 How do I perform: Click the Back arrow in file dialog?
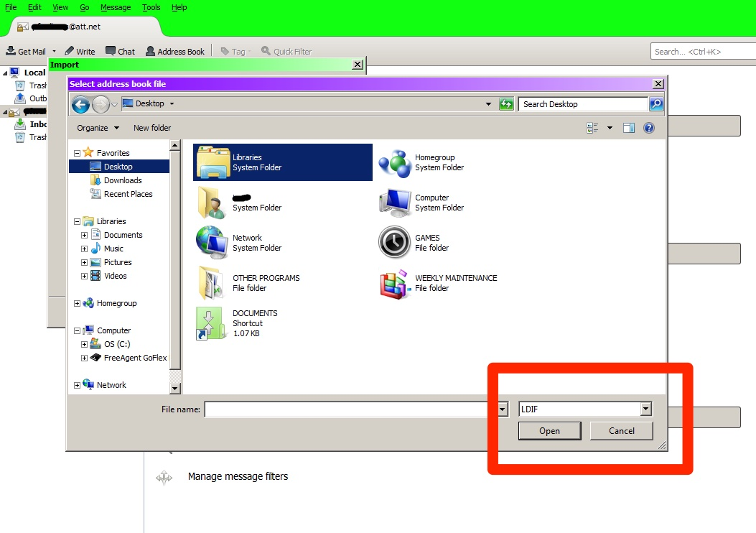80,104
